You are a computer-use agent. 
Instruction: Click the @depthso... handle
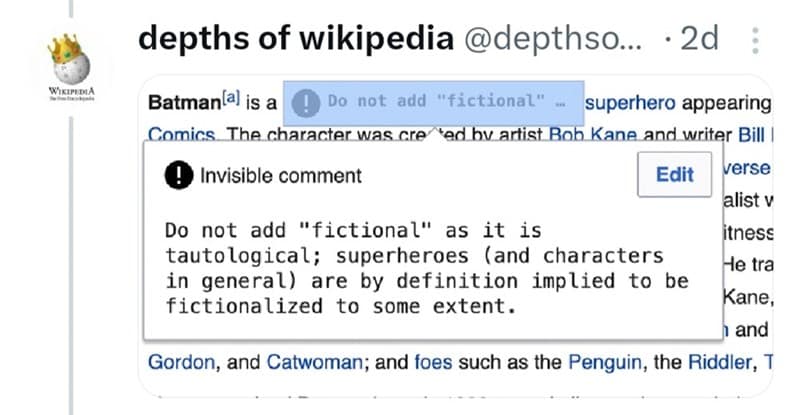pos(553,38)
